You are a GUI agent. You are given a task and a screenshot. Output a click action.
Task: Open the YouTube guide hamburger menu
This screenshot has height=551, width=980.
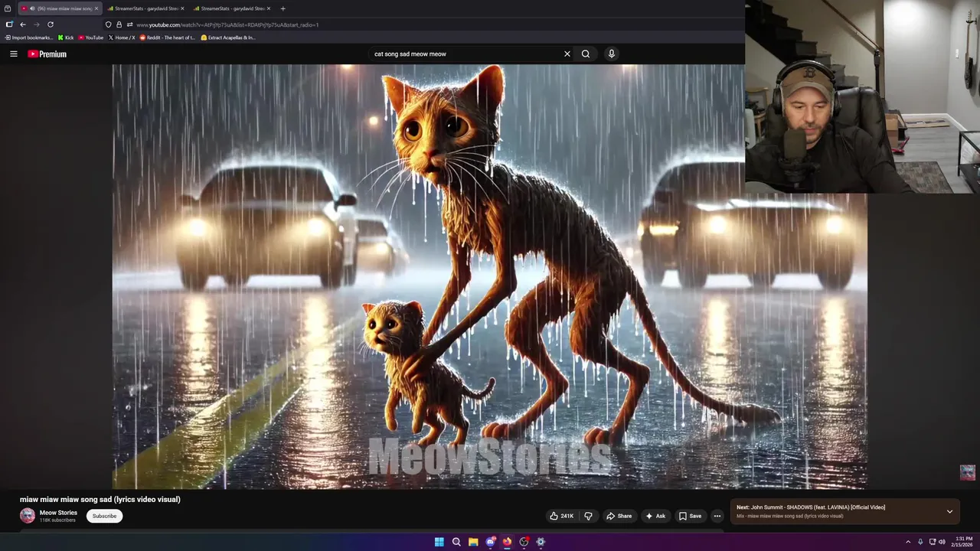click(x=13, y=54)
